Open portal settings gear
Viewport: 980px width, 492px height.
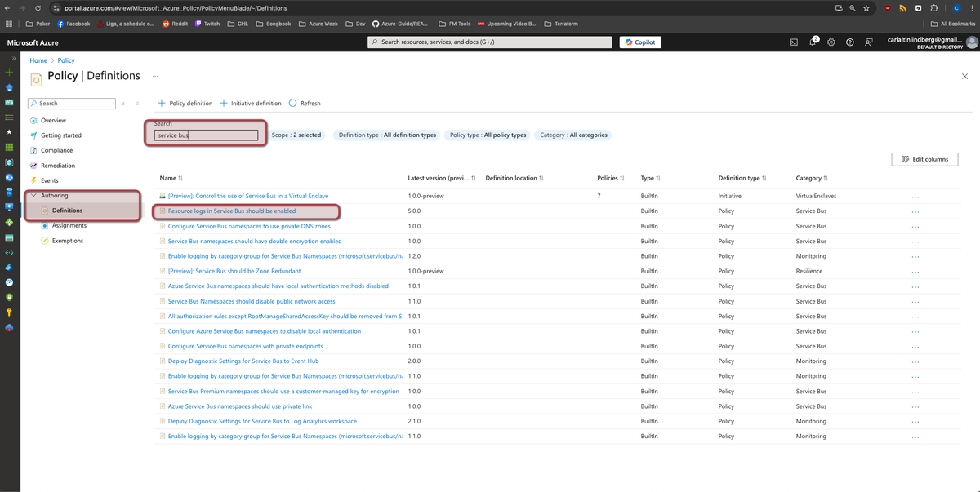click(x=831, y=42)
